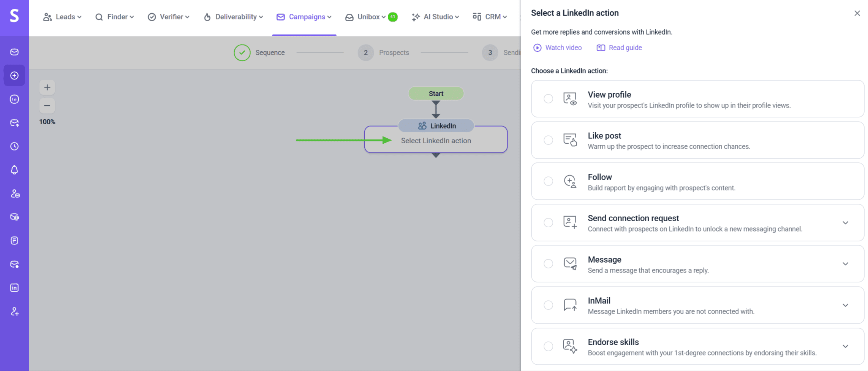Expand the Message action chevron

click(845, 264)
